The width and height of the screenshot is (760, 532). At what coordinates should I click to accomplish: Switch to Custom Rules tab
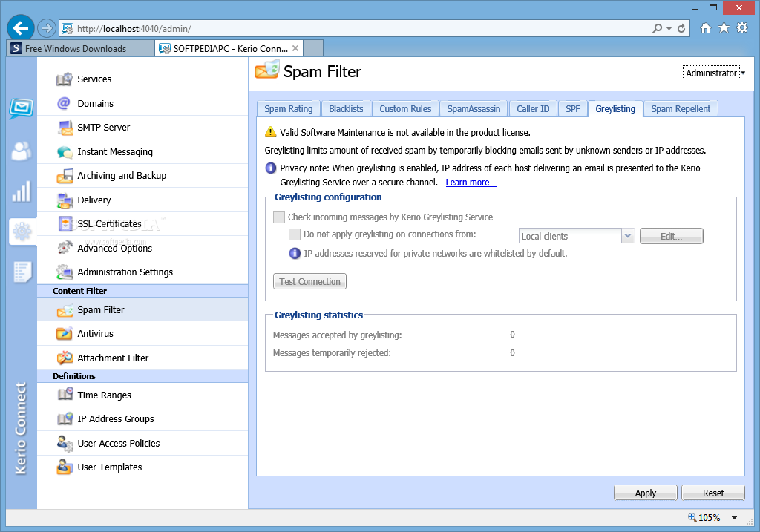point(405,109)
